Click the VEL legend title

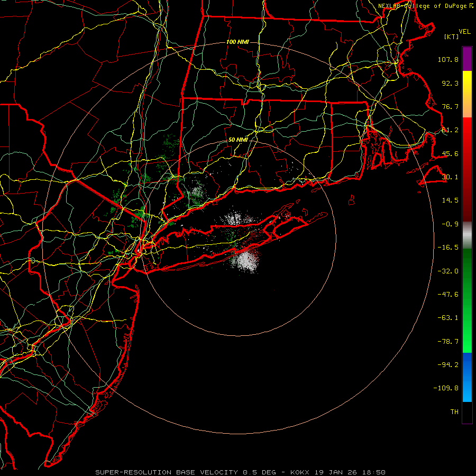pos(464,31)
